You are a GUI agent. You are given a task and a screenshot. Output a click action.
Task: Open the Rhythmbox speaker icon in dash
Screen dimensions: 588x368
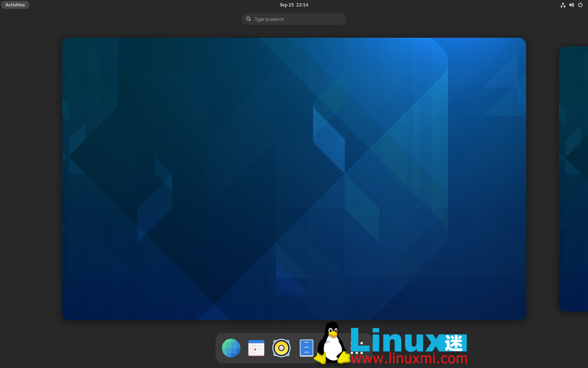[281, 348]
